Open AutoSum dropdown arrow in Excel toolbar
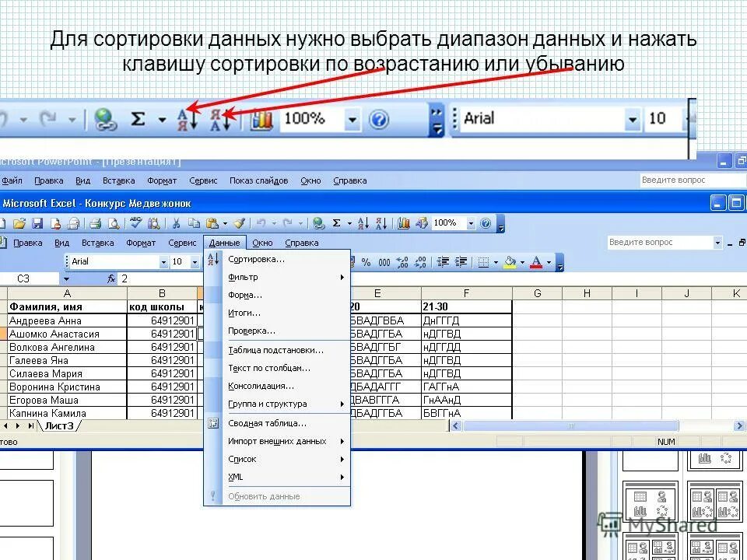The image size is (747, 560). 349,223
